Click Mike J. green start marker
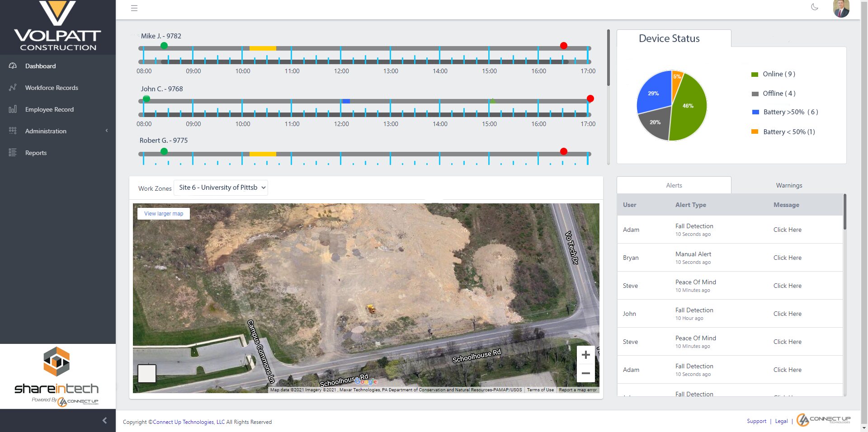This screenshot has height=432, width=868. pyautogui.click(x=164, y=46)
